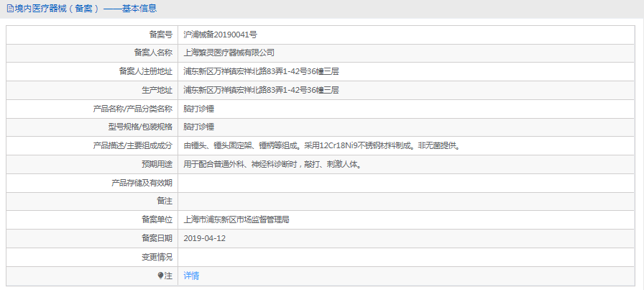Image resolution: width=644 pixels, height=290 pixels.
Task: Click the 生产地址 label cell
Action: tap(92, 90)
